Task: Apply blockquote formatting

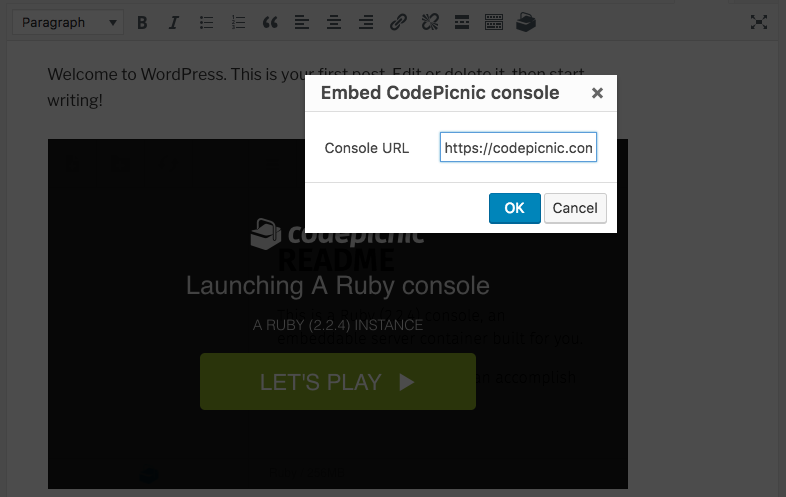Action: click(270, 23)
